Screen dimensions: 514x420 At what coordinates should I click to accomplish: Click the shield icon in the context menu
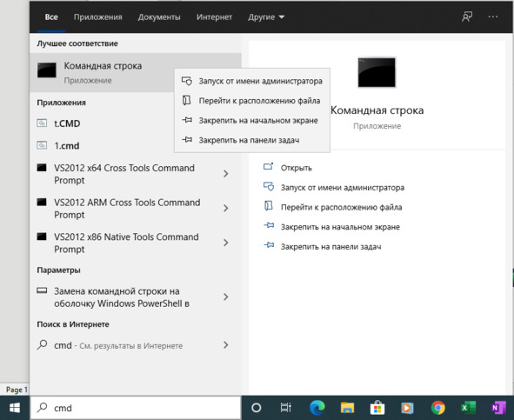(187, 81)
